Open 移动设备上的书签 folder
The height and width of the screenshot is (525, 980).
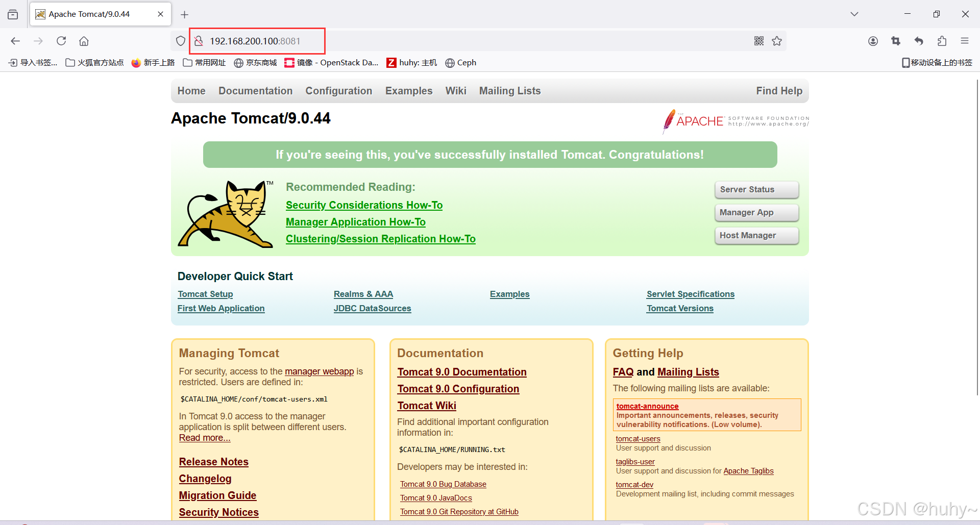[937, 63]
